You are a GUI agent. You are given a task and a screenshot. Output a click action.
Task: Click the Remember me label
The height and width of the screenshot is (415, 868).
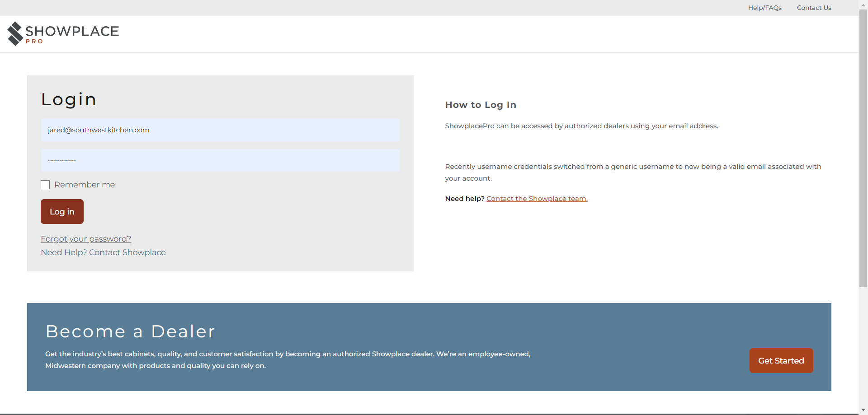85,185
